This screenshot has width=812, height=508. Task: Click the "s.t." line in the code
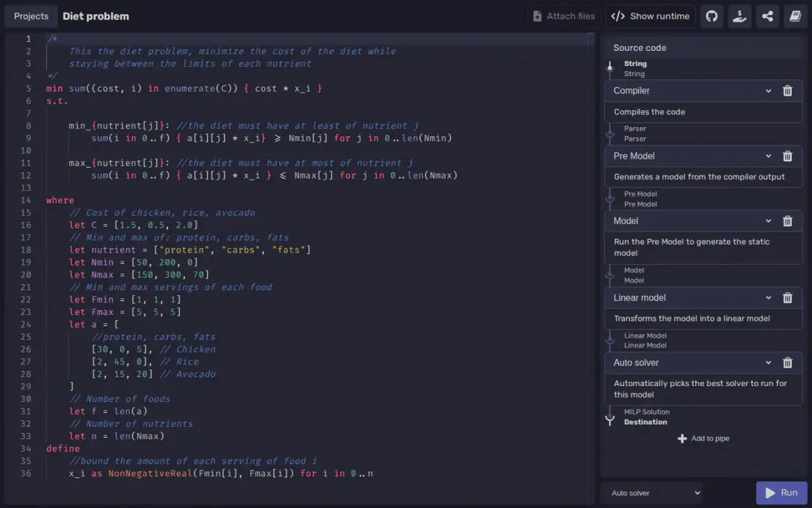click(x=57, y=101)
